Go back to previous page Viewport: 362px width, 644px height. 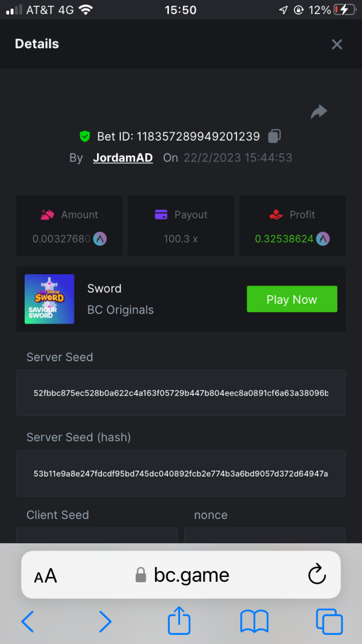(x=27, y=621)
